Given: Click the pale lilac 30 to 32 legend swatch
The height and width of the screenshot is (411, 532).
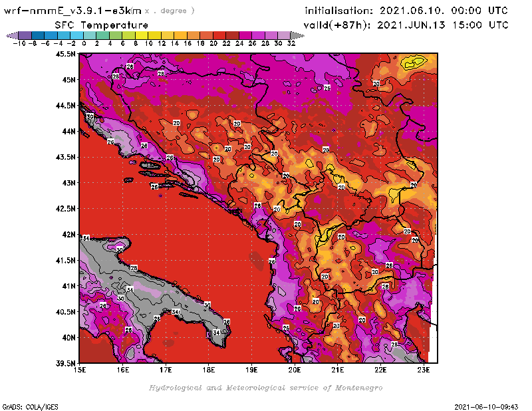Looking at the screenshot, I should [x=285, y=35].
